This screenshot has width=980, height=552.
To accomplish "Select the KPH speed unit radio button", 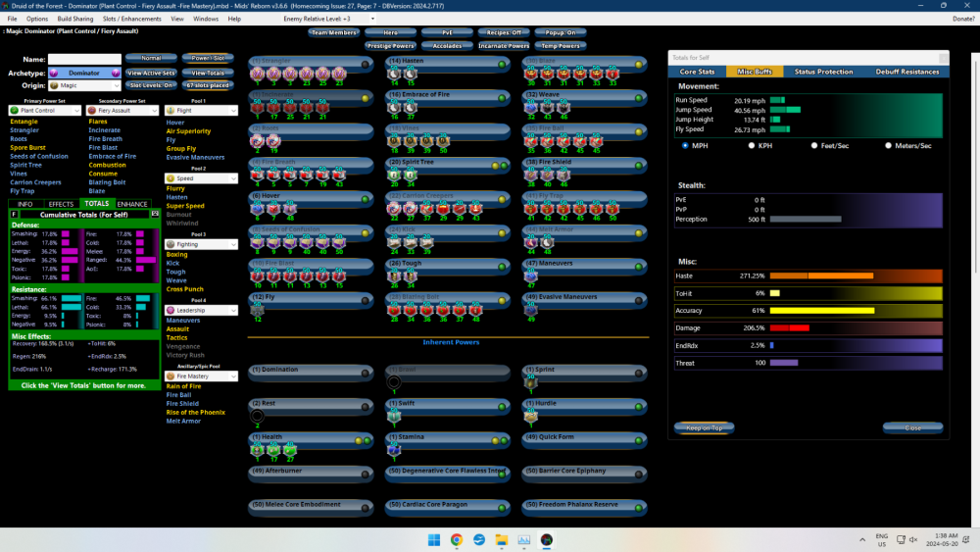I will coord(752,146).
